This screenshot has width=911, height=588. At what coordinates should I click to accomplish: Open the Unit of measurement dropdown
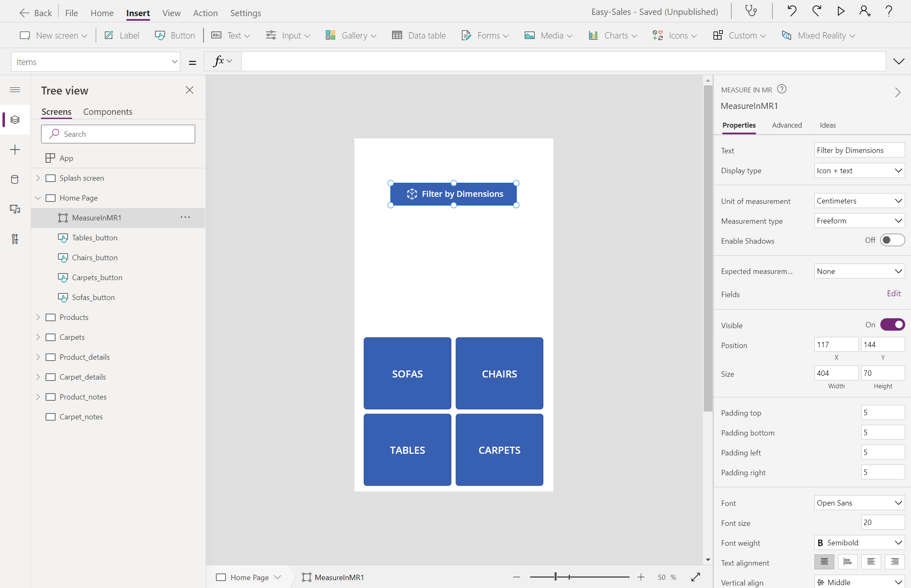tap(859, 201)
